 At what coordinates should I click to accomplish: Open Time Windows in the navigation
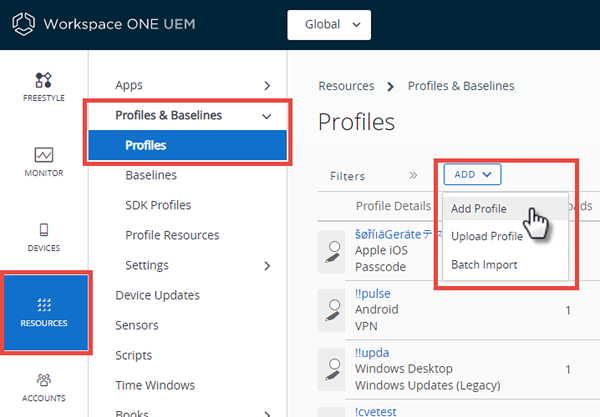pyautogui.click(x=155, y=385)
